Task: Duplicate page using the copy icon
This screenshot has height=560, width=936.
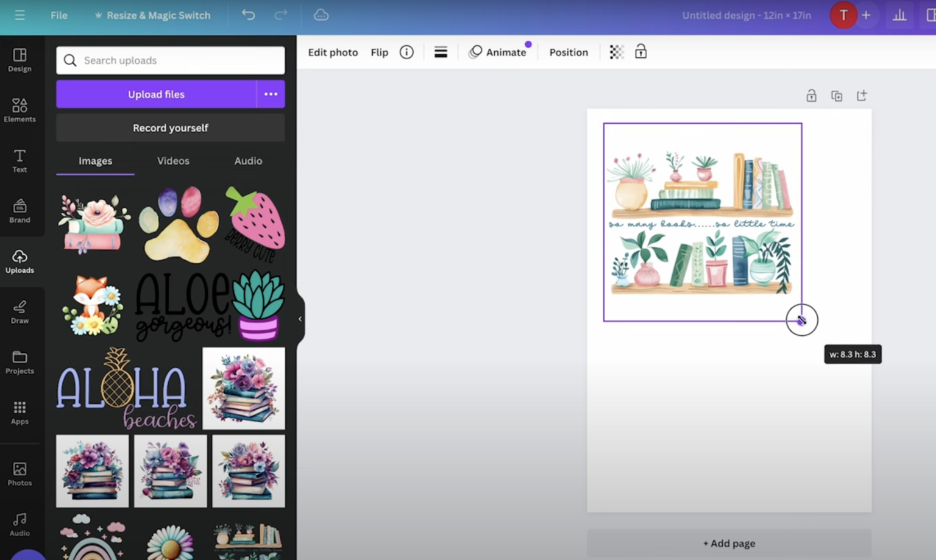Action: pyautogui.click(x=837, y=96)
